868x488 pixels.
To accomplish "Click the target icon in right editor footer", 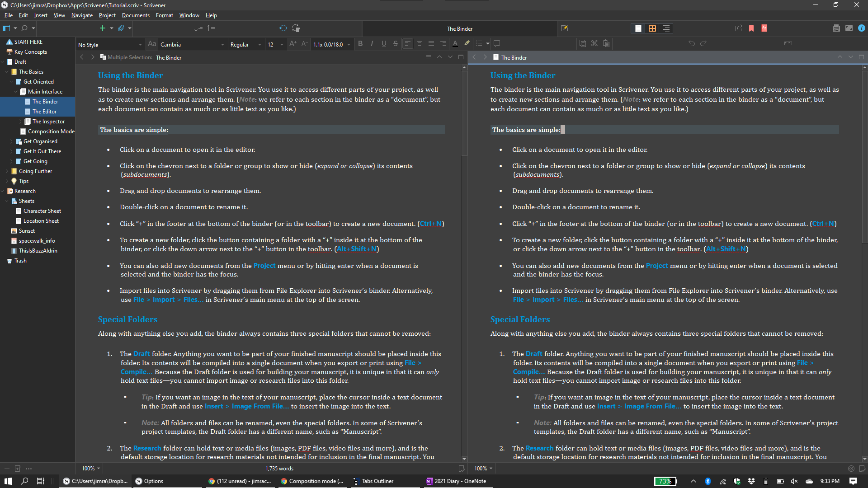I will pyautogui.click(x=851, y=469).
